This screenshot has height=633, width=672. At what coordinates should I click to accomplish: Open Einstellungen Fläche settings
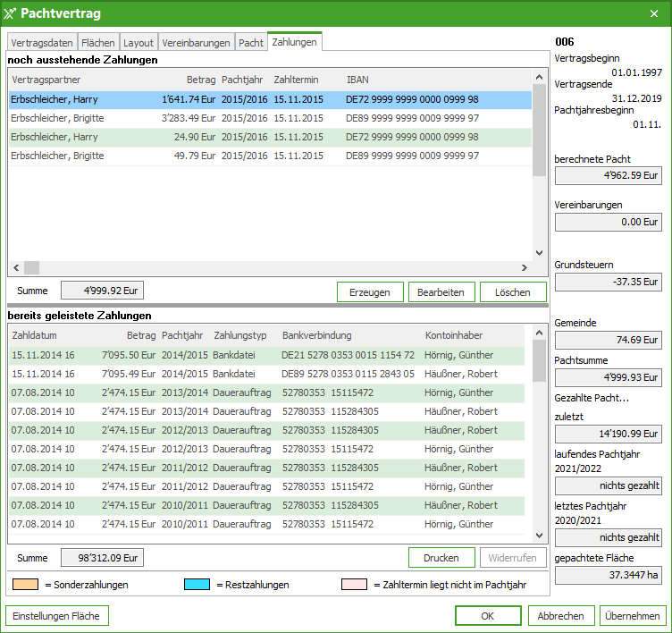(57, 616)
